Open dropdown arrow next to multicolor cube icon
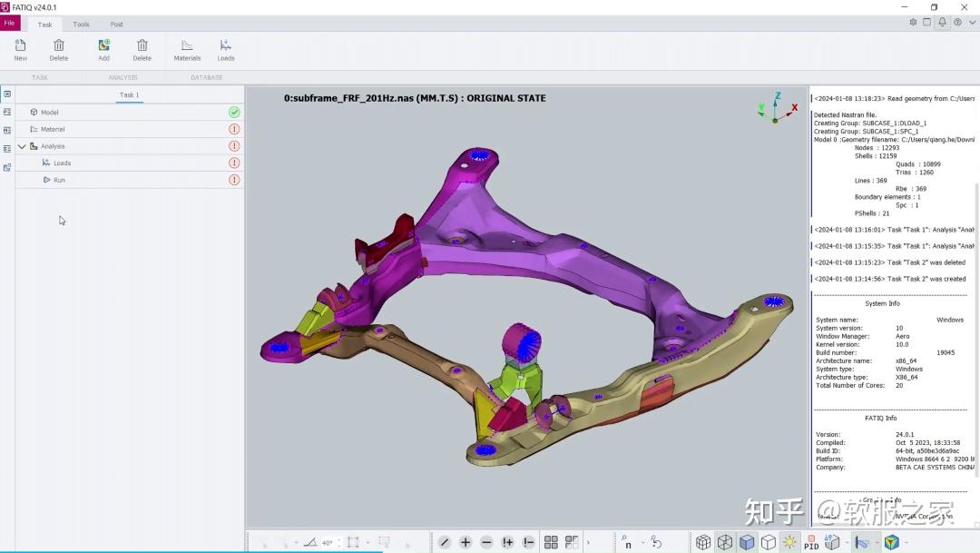Screen dimensions: 980x553 click(906, 542)
